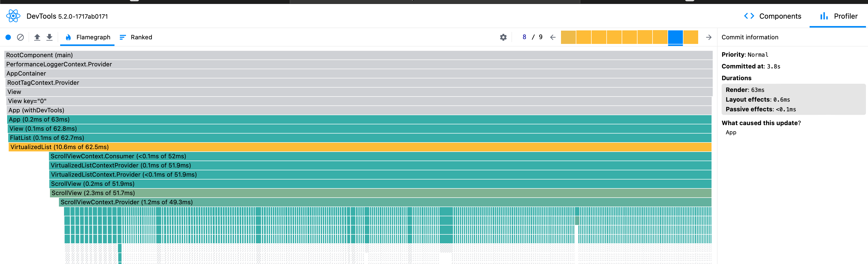The width and height of the screenshot is (868, 264).
Task: Clear profiling data with the cancel icon
Action: [21, 37]
